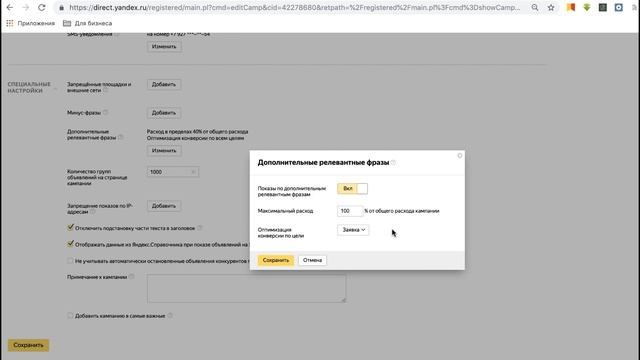
Task: Click Добавить for Запрещённые площадки
Action: pos(164,84)
